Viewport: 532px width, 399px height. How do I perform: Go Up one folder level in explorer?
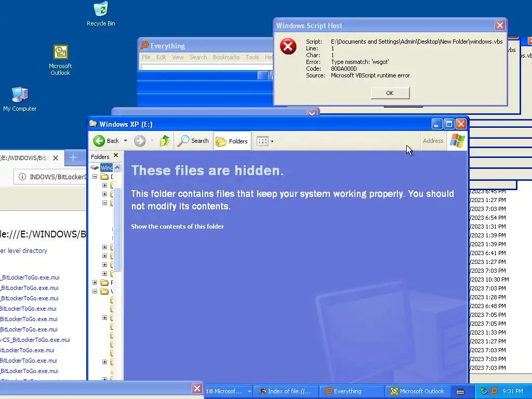(165, 141)
